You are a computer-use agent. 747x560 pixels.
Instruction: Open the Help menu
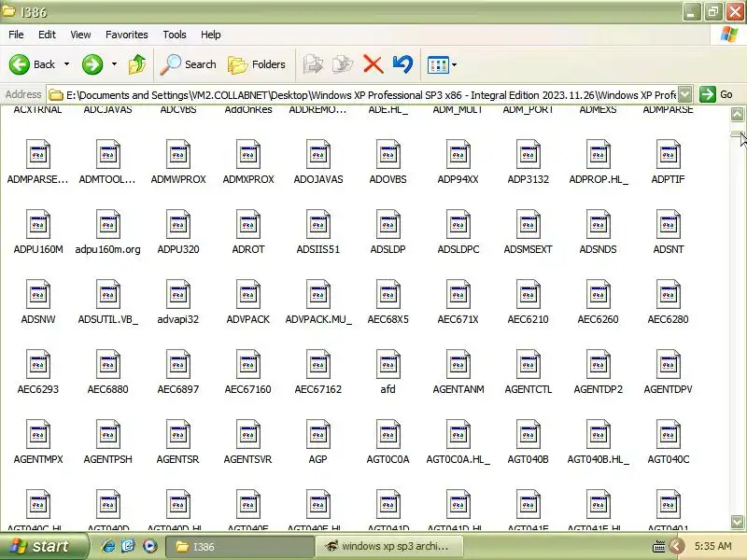(211, 35)
